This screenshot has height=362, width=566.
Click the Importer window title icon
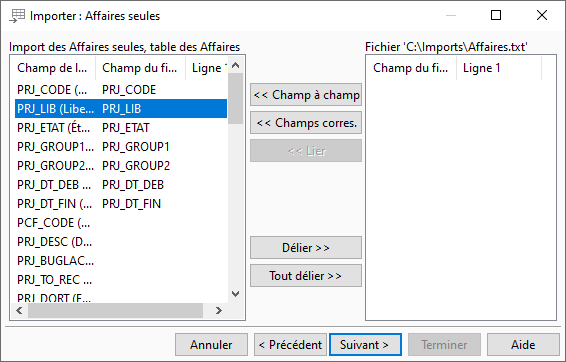point(17,16)
